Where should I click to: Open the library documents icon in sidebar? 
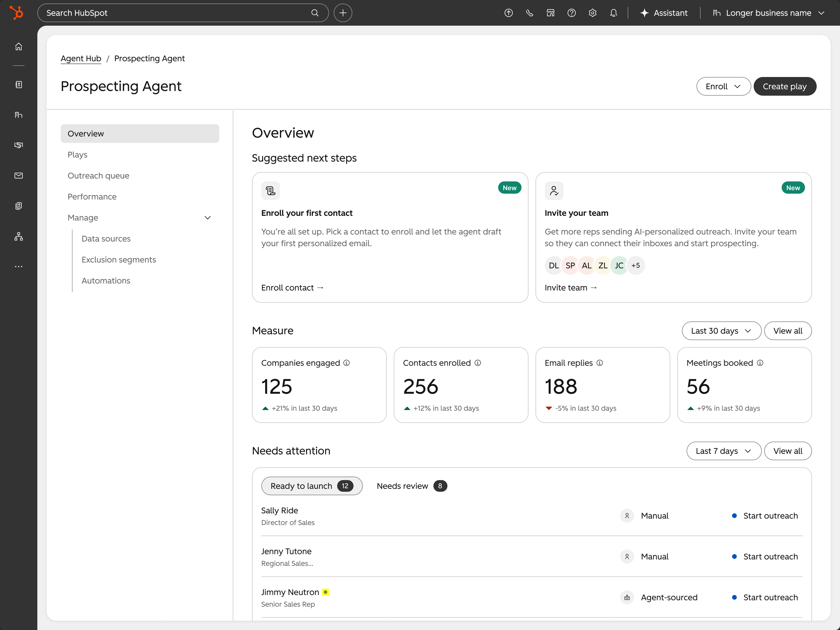[x=19, y=206]
